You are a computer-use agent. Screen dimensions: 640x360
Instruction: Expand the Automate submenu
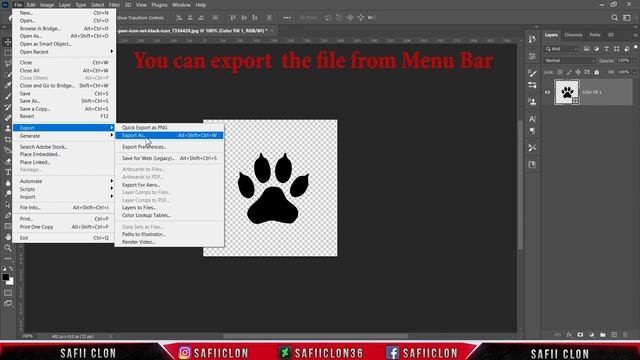pyautogui.click(x=64, y=181)
